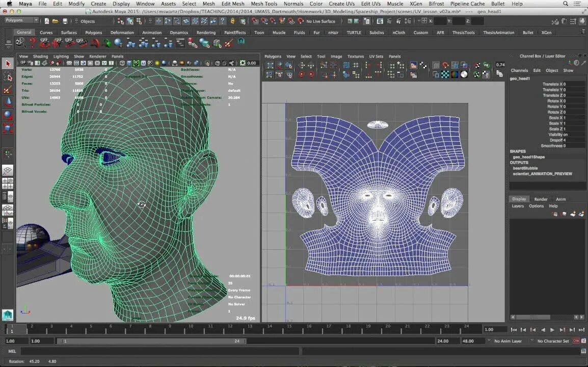Click the green arrow shelf icon
The image size is (588, 367).
tap(107, 43)
